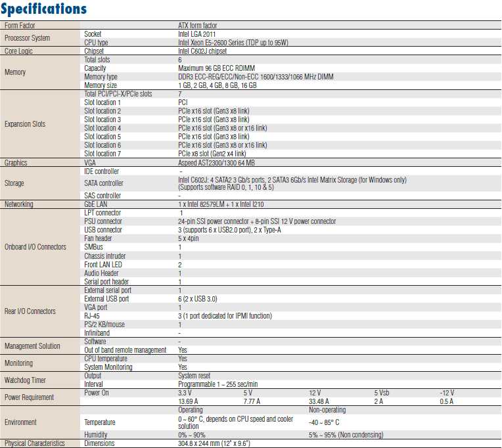This screenshot has width=502, height=448.
Task: Select '0% ~ 90%' humidity value
Action: (192, 436)
